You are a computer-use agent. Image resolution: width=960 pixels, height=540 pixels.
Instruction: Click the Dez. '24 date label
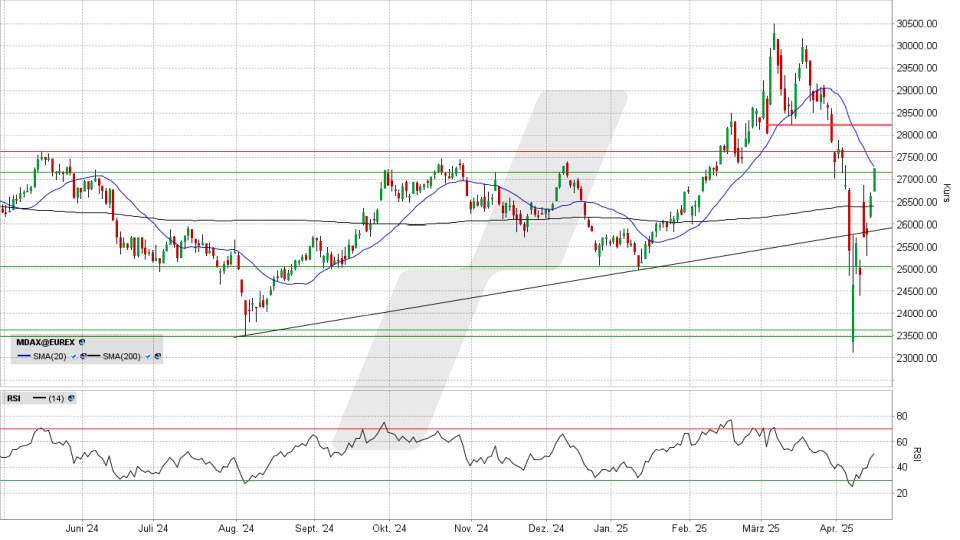[547, 528]
